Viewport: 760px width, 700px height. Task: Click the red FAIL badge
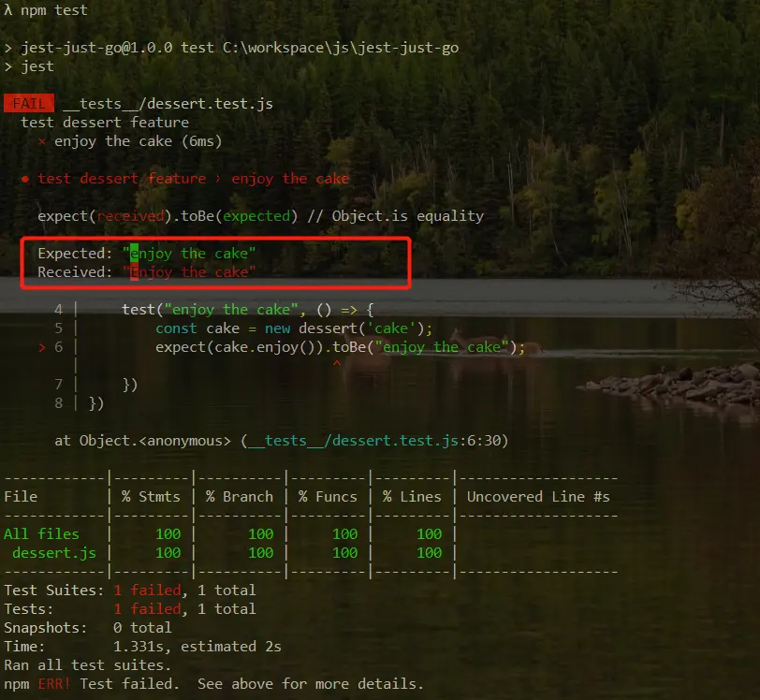[x=29, y=103]
